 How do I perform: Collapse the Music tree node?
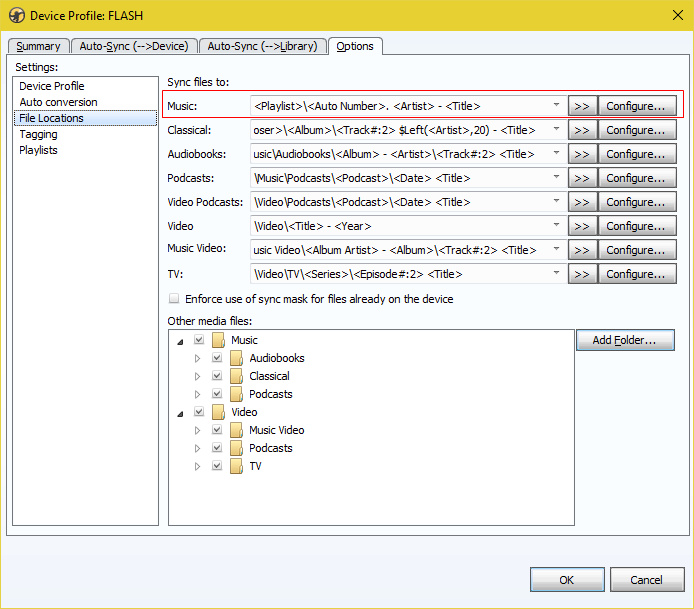click(x=181, y=341)
